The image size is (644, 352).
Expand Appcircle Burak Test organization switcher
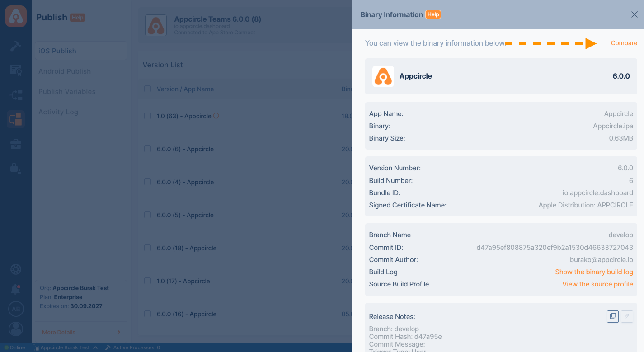click(66, 347)
